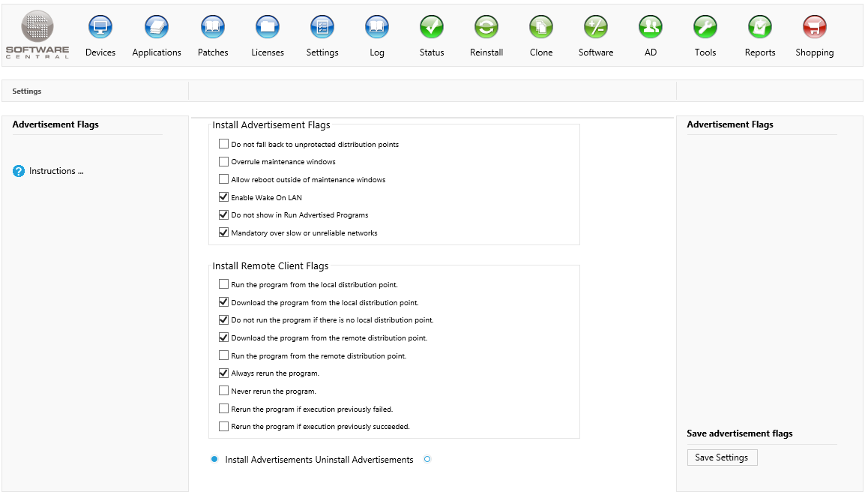Click the Instructions help icon
The image size is (868, 495).
pos(19,171)
